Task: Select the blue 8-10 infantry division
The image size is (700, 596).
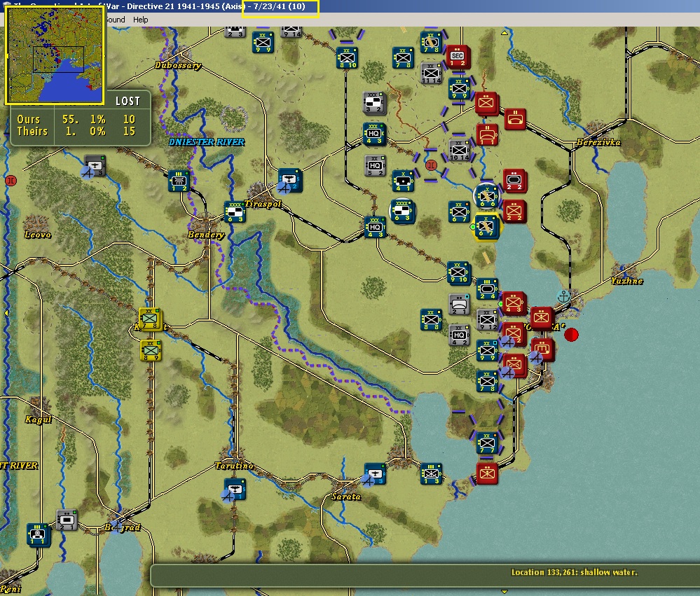Action: 348,58
